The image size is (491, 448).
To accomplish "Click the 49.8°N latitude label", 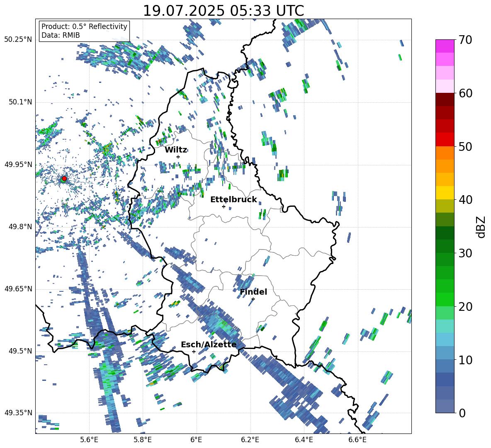I will 20,226.
